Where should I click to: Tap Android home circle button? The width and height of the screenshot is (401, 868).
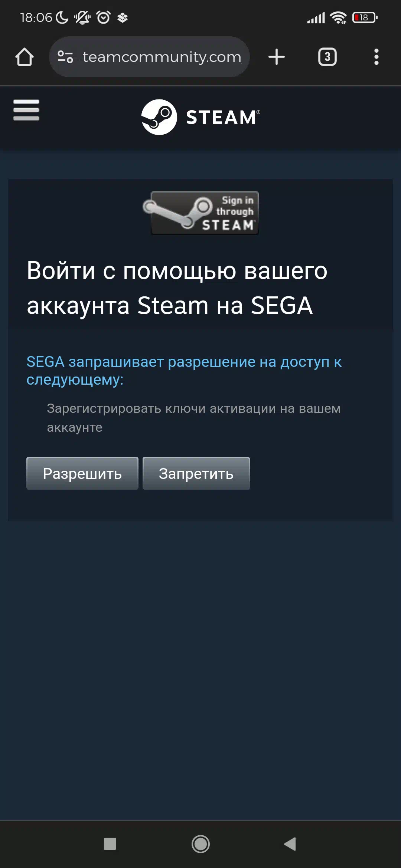(x=200, y=844)
